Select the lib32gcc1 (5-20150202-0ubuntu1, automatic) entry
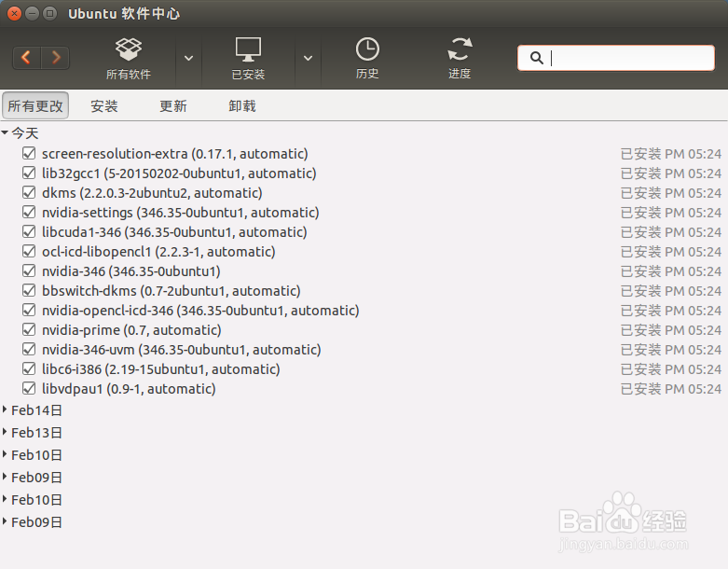This screenshot has height=569, width=728. (179, 173)
